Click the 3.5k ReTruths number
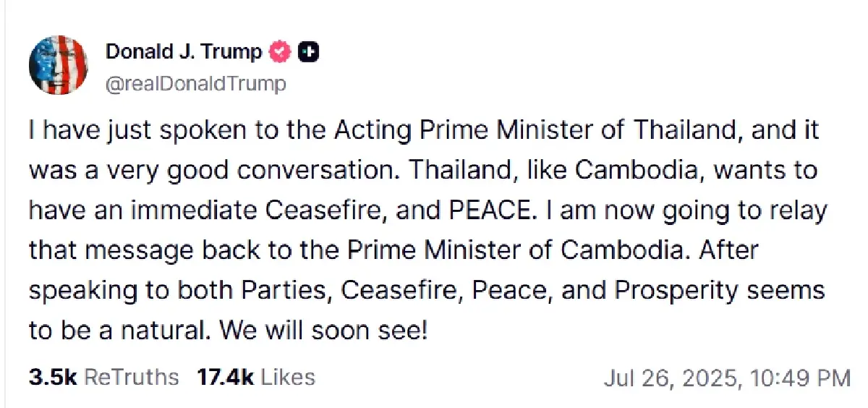The height and width of the screenshot is (408, 868). [x=52, y=377]
